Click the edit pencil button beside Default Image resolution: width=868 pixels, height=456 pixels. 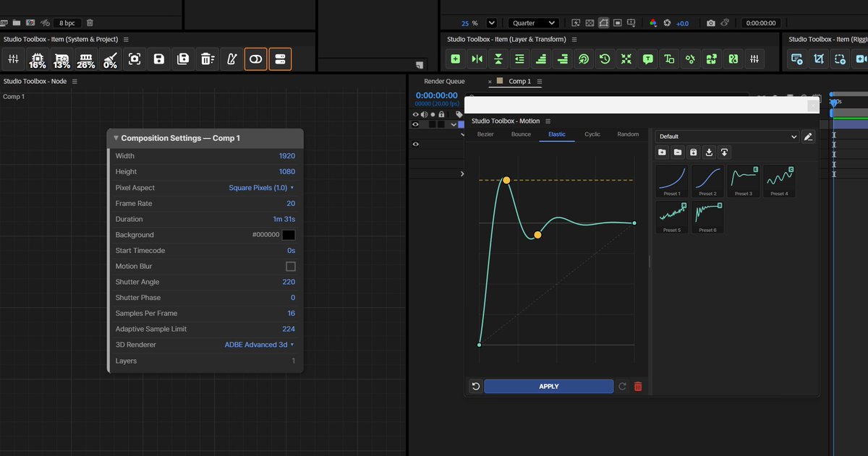tap(808, 136)
